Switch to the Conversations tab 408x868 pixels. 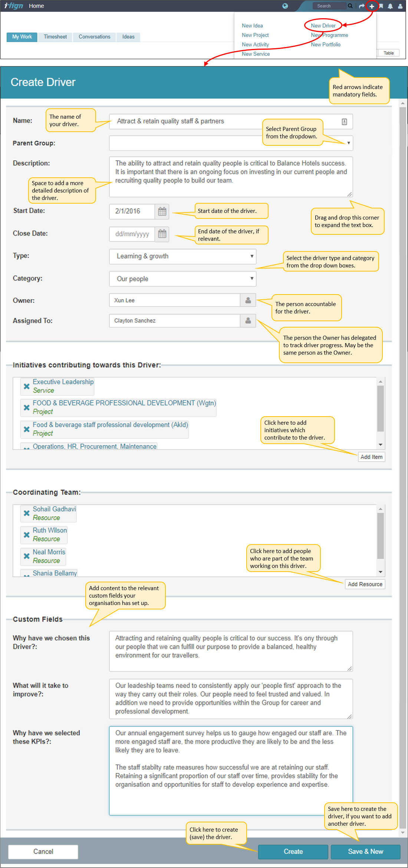pyautogui.click(x=95, y=37)
